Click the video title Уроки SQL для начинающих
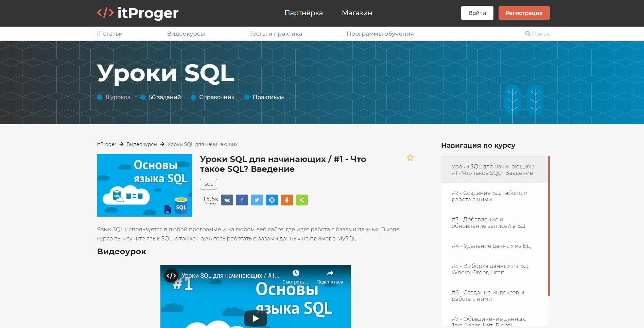Screen dimensions: 644x328 click(x=230, y=276)
